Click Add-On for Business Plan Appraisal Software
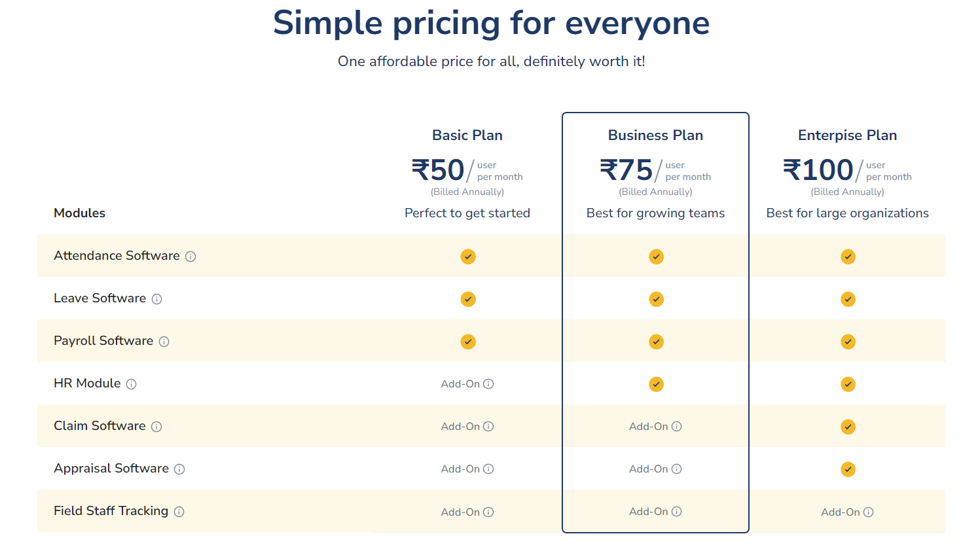Viewport: 980px width, 553px height. click(x=648, y=469)
